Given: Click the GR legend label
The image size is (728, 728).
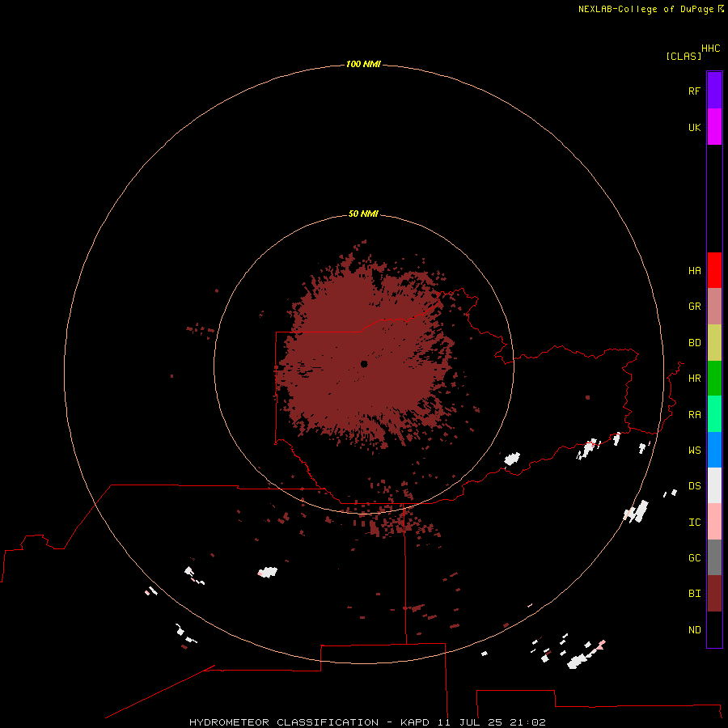Looking at the screenshot, I should 694,307.
